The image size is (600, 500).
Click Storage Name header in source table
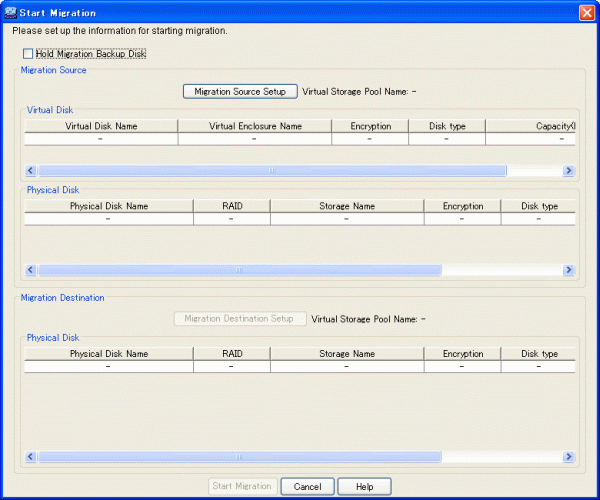pos(346,206)
